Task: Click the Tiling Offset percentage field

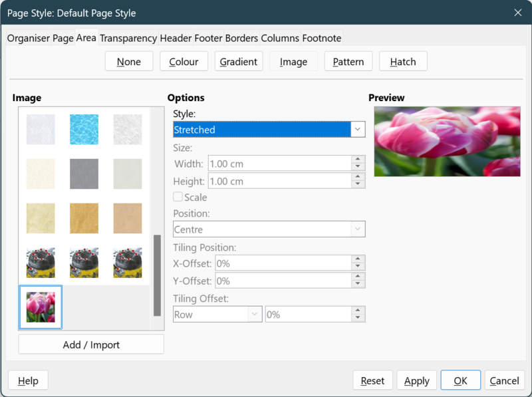Action: point(308,314)
